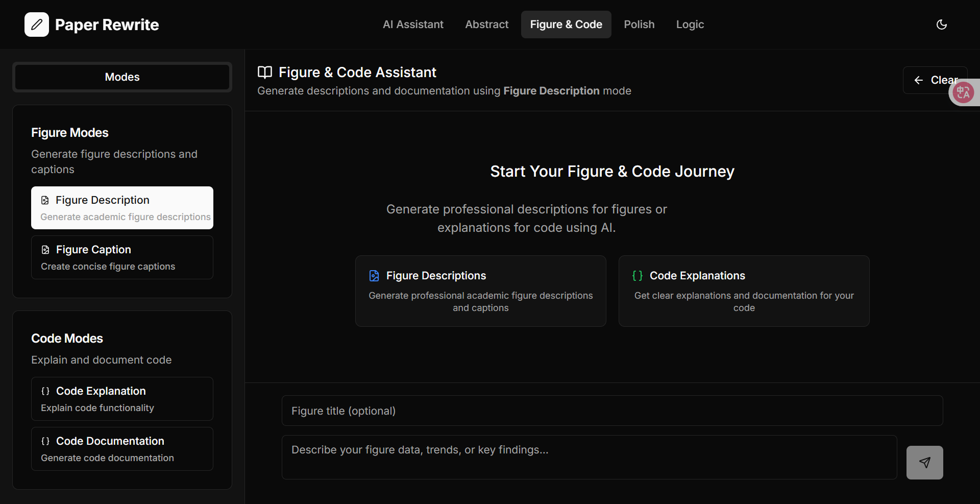Viewport: 980px width, 504px height.
Task: Click the Figure Description file icon
Action: click(x=45, y=200)
